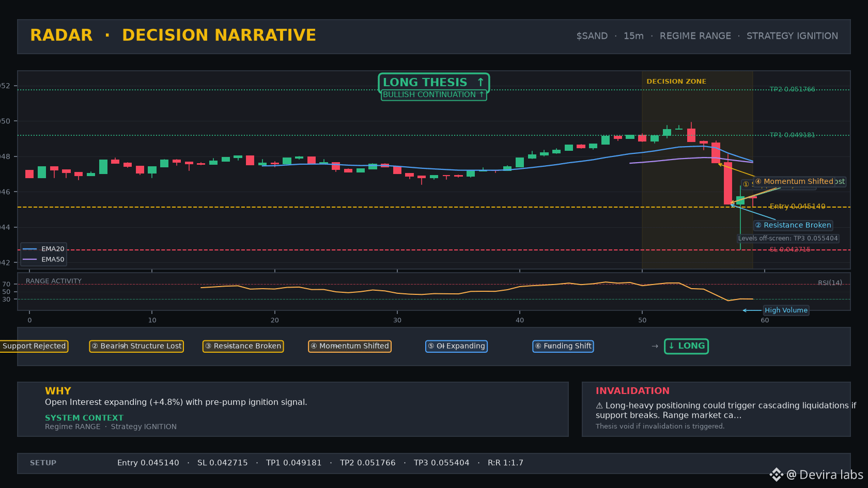
Task: Click the Bearish Structure Lost step chip
Action: [136, 346]
